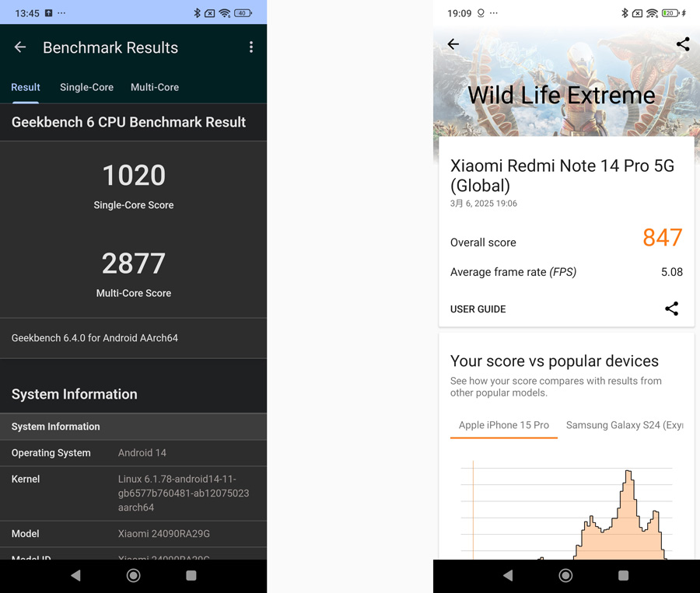The image size is (700, 593).
Task: Tap the Average frame rate (FPS) label
Action: (x=513, y=272)
